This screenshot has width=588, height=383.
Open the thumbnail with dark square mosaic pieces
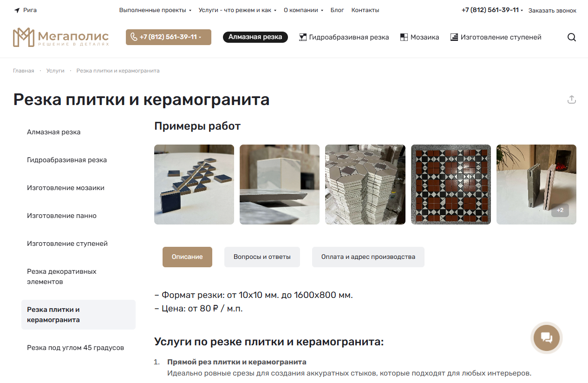pyautogui.click(x=194, y=185)
